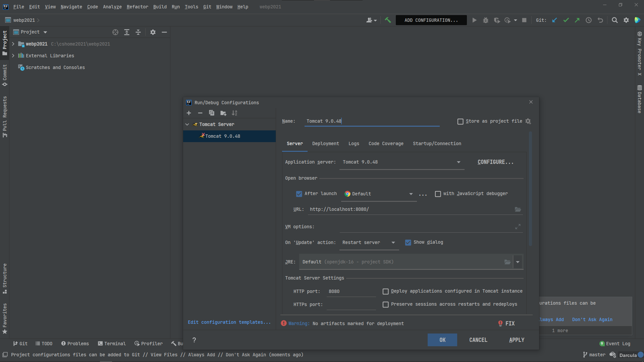Open Search Everywhere magnifier icon

tap(614, 20)
